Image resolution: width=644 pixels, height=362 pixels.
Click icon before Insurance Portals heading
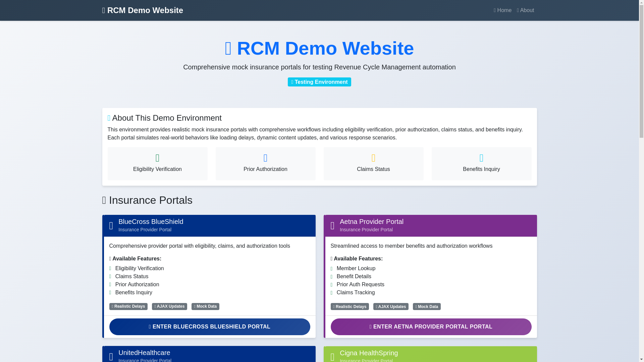click(104, 200)
